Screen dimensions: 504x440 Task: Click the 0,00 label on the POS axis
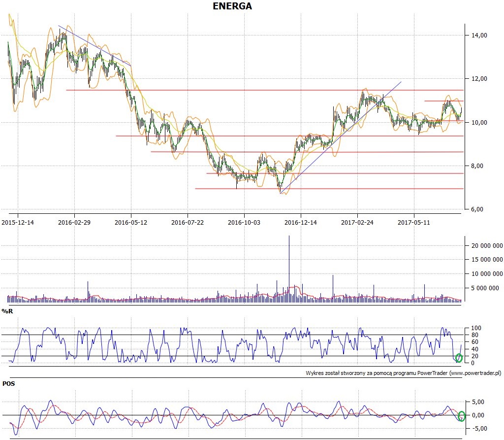click(x=478, y=415)
